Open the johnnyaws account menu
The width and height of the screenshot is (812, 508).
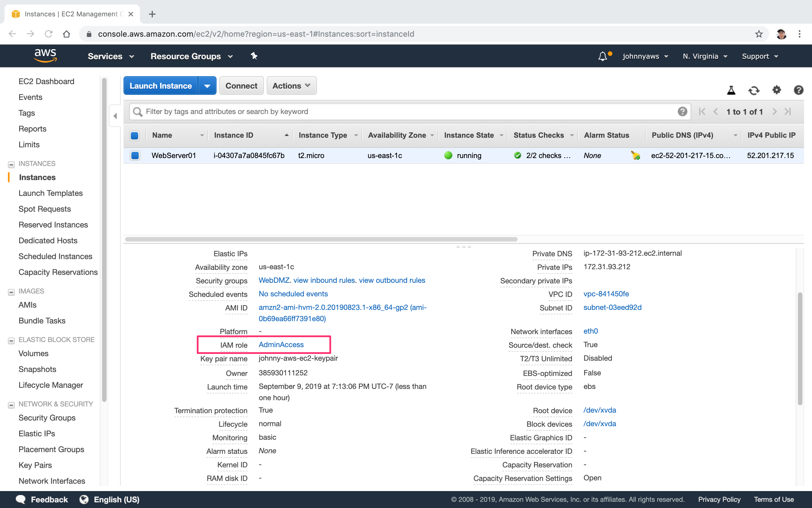click(646, 56)
